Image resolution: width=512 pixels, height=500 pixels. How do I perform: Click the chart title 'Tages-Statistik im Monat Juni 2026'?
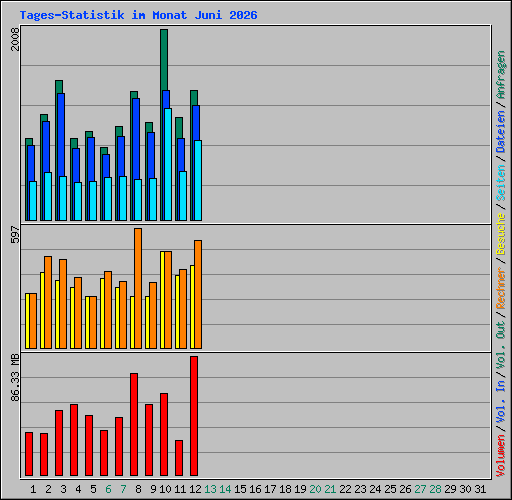pos(138,15)
